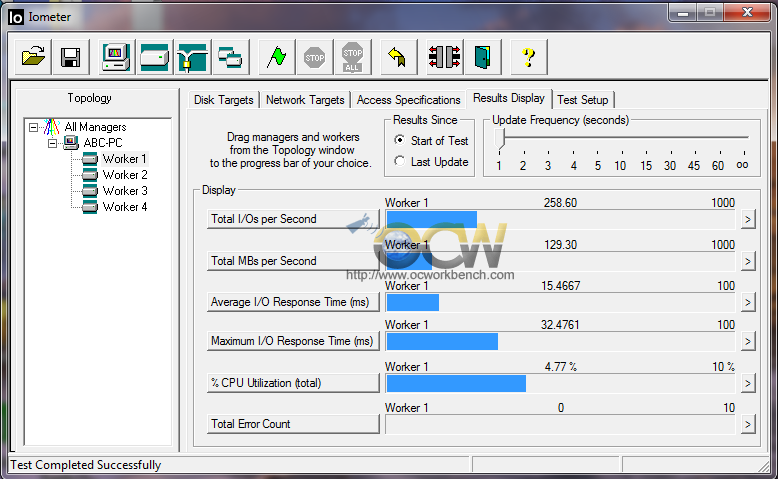Click Average I/O Response Time (ms) button
This screenshot has height=479, width=778.
293,302
